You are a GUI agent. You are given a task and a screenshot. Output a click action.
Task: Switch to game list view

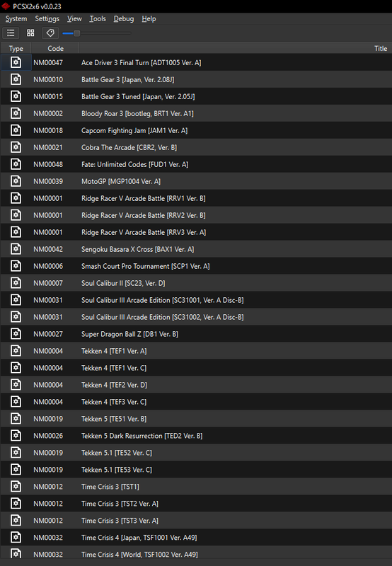11,33
